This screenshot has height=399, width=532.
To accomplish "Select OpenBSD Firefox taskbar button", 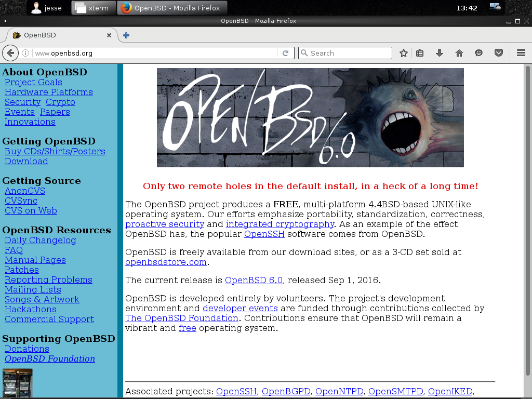I will (x=172, y=8).
